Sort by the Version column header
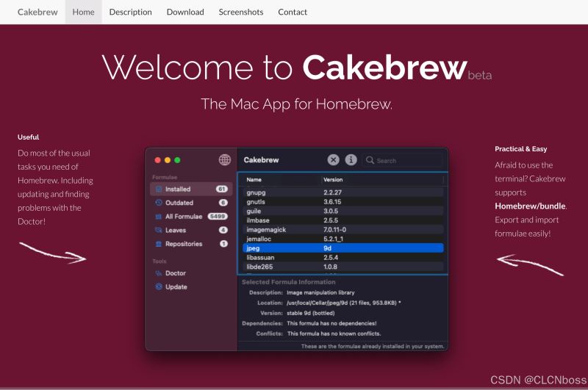This screenshot has height=390, width=588. tap(333, 180)
